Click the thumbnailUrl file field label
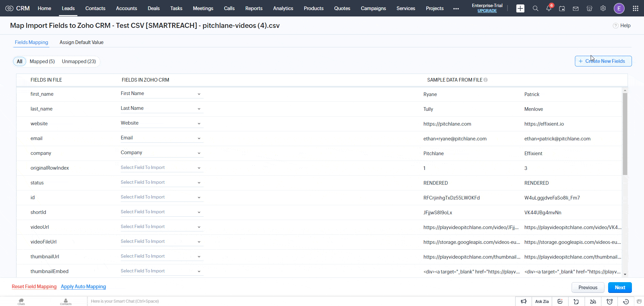 (x=45, y=257)
